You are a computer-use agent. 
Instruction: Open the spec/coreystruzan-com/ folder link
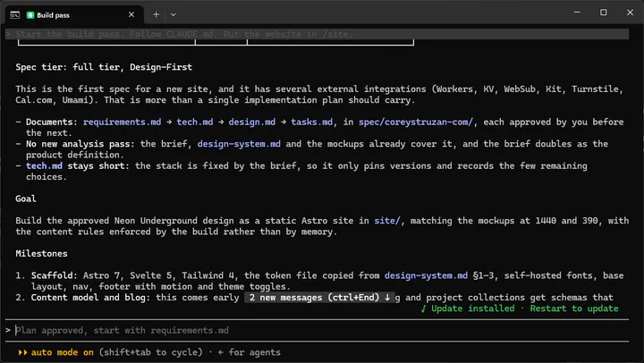coord(416,122)
